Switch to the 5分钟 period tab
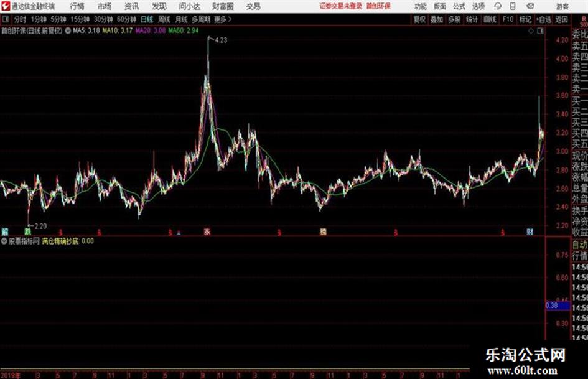 [58, 19]
